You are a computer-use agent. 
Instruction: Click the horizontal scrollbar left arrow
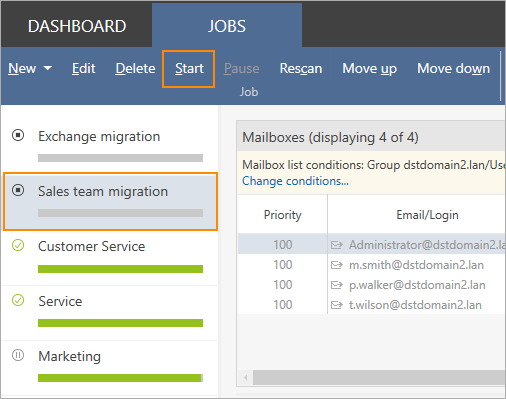246,378
